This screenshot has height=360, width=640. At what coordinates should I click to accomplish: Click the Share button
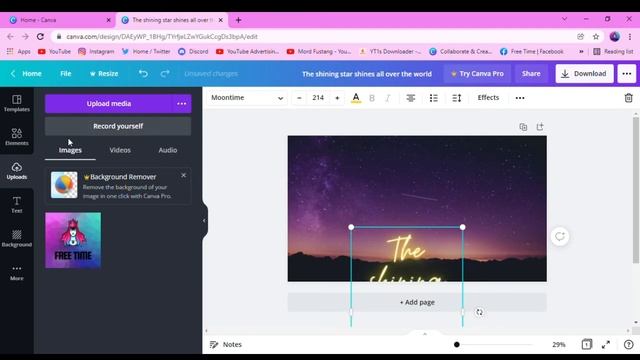[x=531, y=73]
